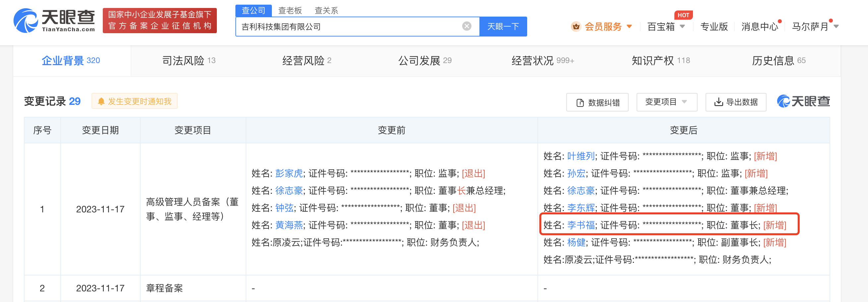
Task: Click the TianYanCha watermark logo beside export
Action: click(x=803, y=101)
